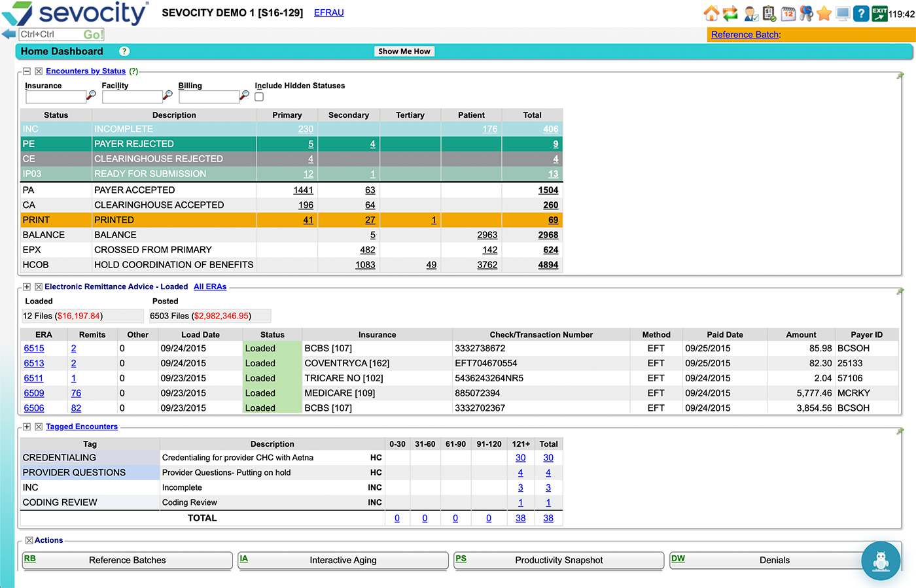Click the Tagged Encounters title link
916x588 pixels.
82,426
